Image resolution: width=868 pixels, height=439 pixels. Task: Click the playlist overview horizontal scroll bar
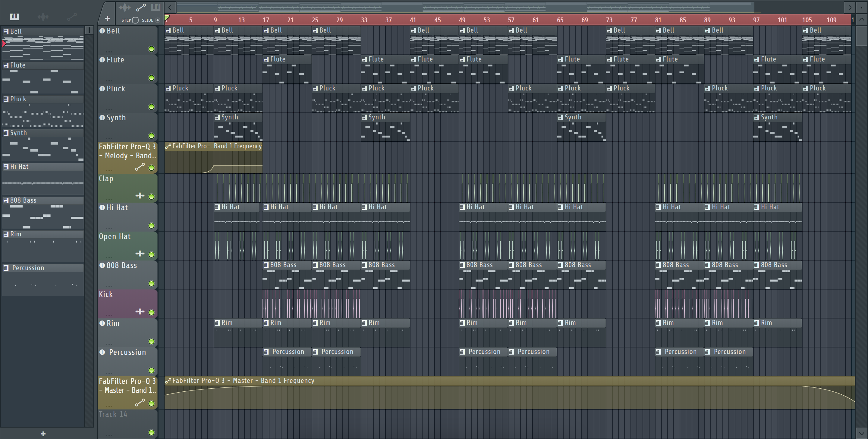[465, 7]
